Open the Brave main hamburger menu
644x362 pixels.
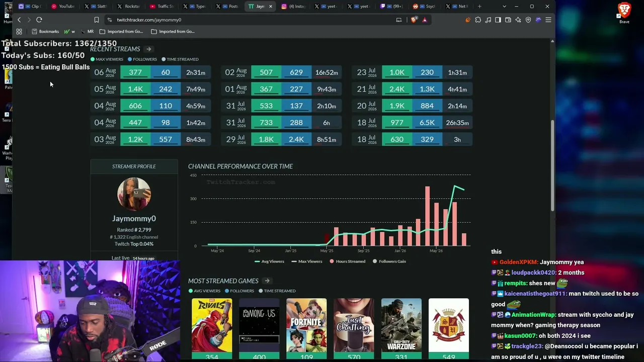548,20
